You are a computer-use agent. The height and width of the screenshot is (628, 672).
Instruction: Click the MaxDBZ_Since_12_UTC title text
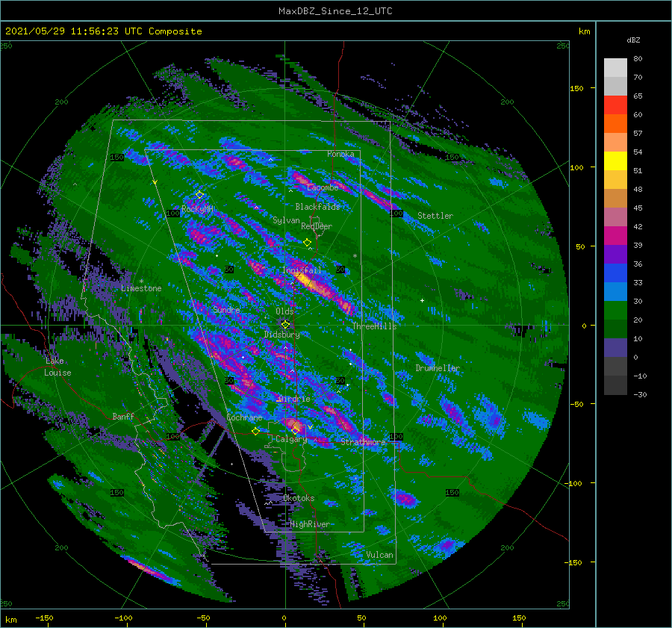335,11
